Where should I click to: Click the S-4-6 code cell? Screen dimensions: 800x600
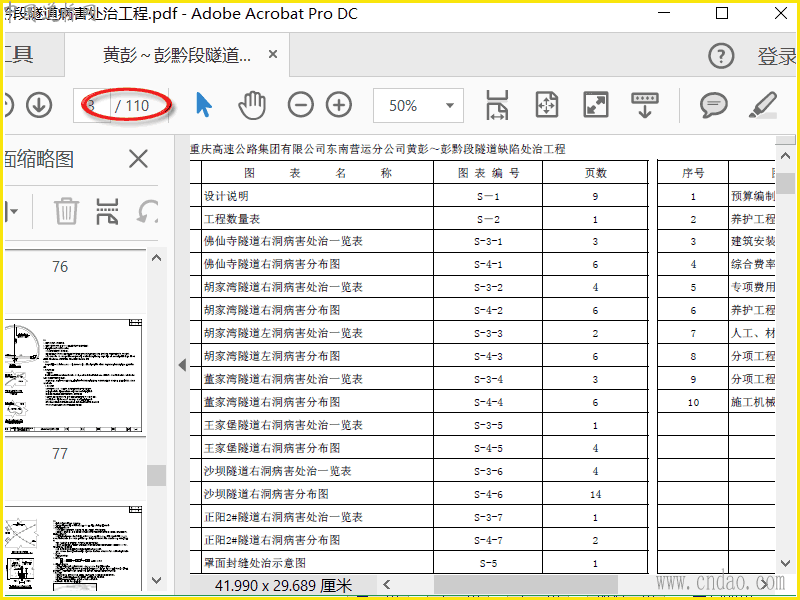click(x=488, y=494)
